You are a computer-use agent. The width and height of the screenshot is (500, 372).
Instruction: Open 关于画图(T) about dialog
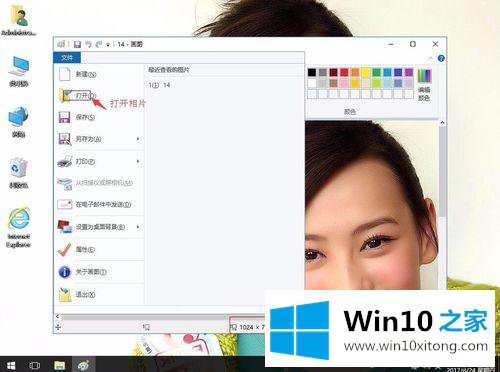pos(99,272)
